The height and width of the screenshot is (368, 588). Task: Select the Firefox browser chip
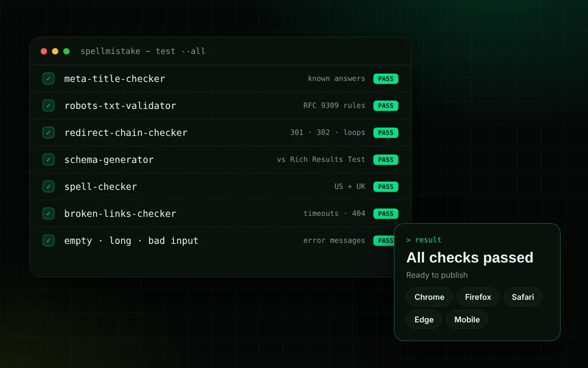[x=478, y=297]
